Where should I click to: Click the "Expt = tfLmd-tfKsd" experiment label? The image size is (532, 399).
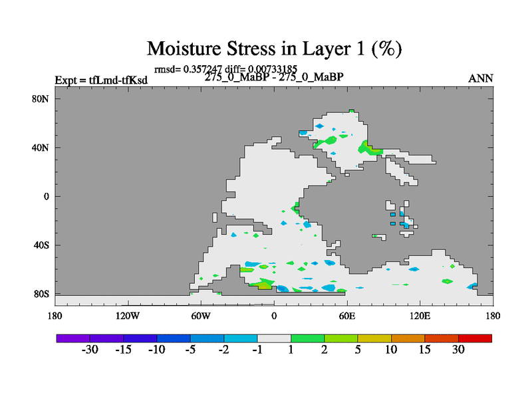[x=101, y=80]
